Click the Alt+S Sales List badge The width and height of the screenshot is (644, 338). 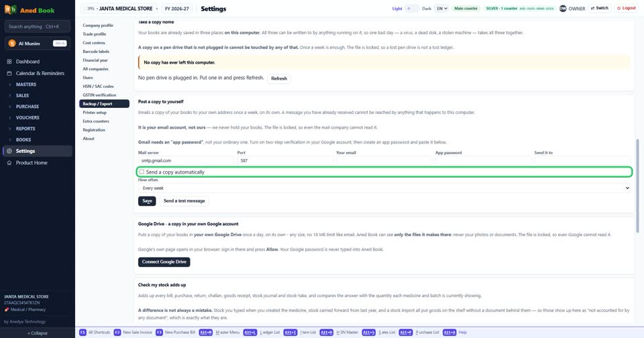(368, 332)
